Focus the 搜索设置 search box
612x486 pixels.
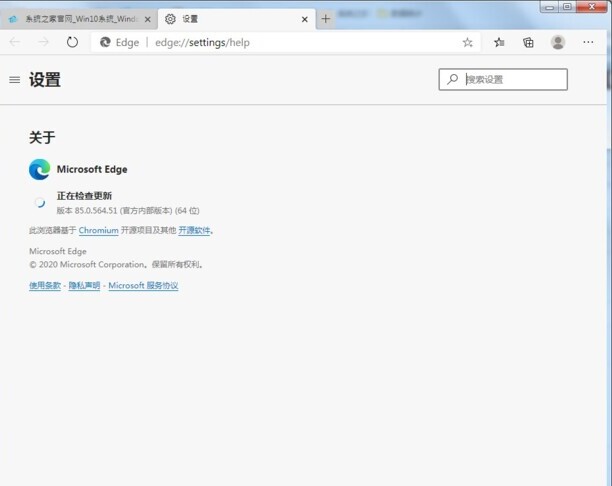(503, 79)
